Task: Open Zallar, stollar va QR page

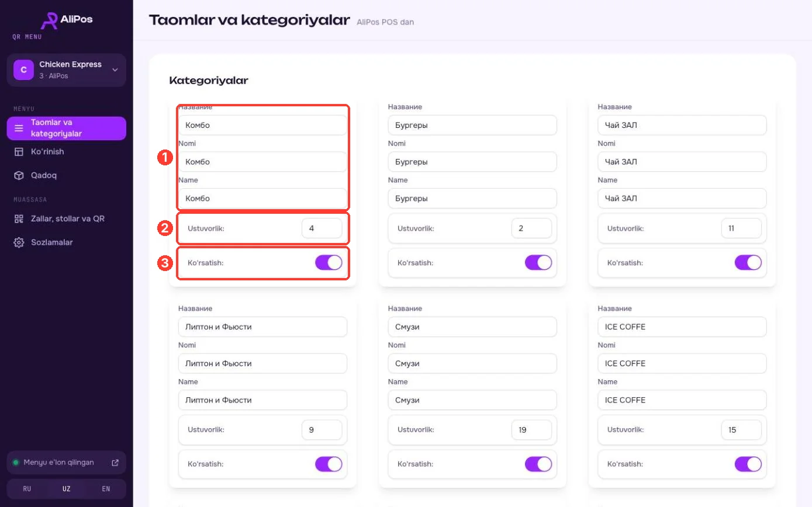Action: pyautogui.click(x=67, y=218)
